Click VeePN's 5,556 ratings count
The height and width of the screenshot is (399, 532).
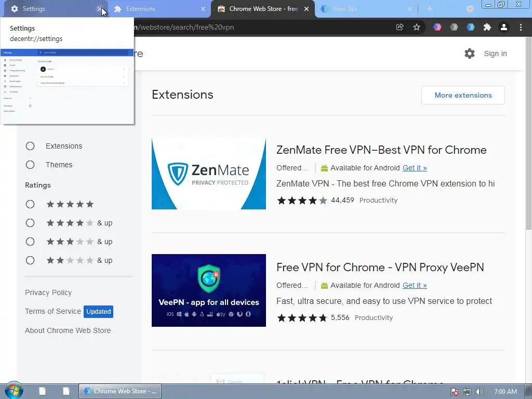pyautogui.click(x=340, y=317)
